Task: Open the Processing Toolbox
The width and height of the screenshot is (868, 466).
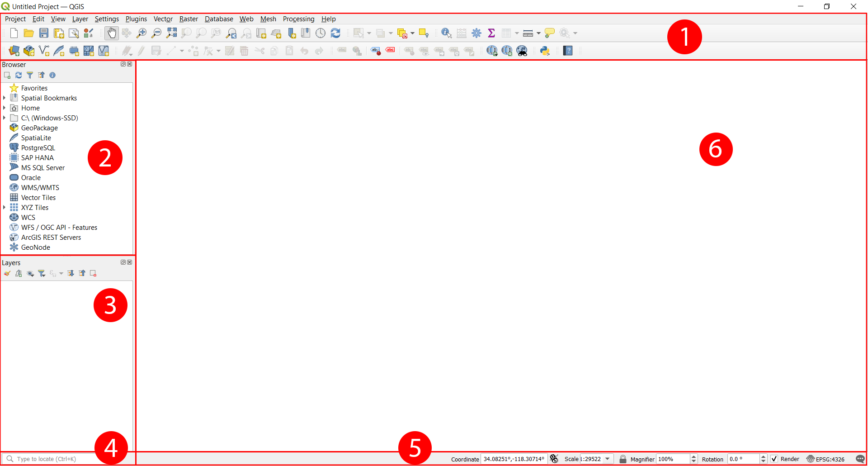Action: tap(476, 33)
